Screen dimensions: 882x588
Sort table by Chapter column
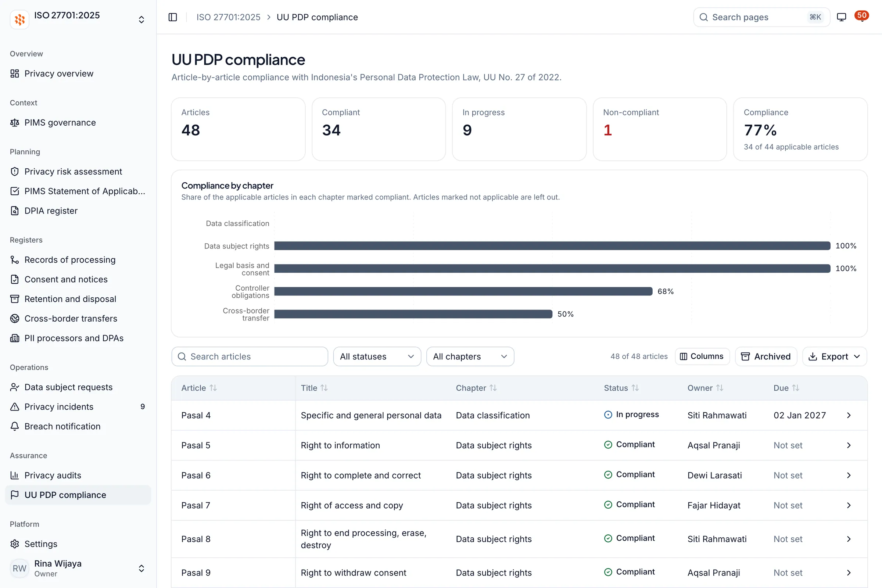point(476,388)
